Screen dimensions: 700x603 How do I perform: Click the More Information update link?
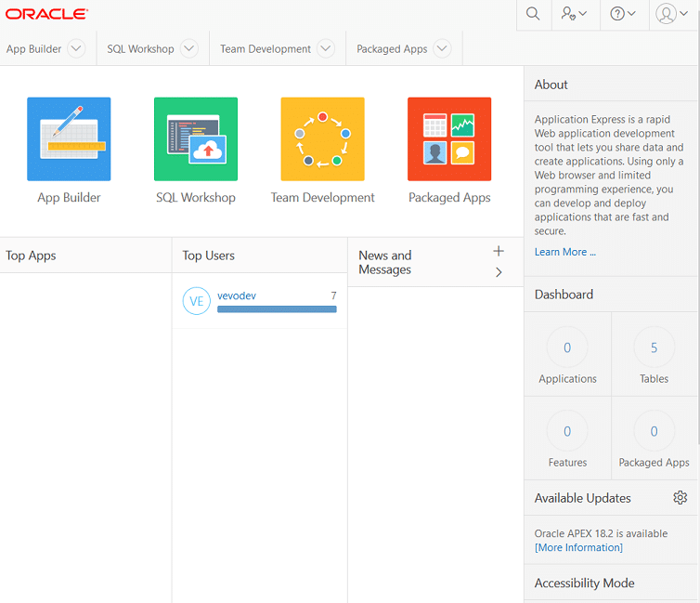point(578,547)
